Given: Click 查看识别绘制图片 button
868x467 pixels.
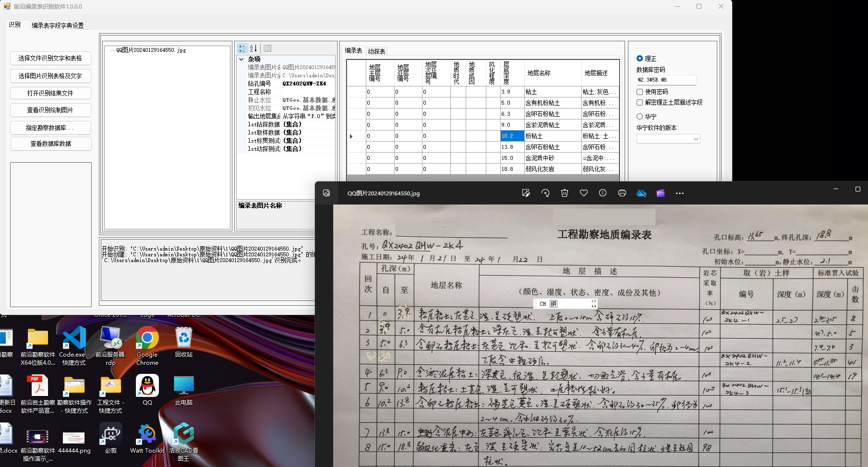Looking at the screenshot, I should point(50,110).
